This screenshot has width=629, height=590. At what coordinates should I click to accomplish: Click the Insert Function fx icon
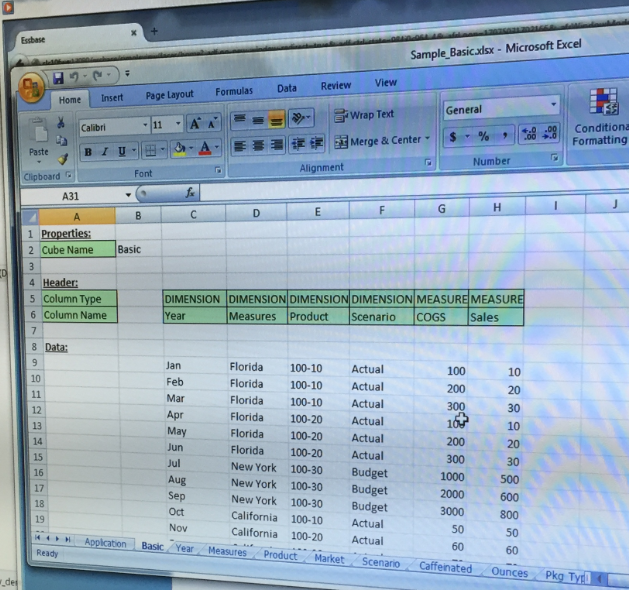pos(190,193)
